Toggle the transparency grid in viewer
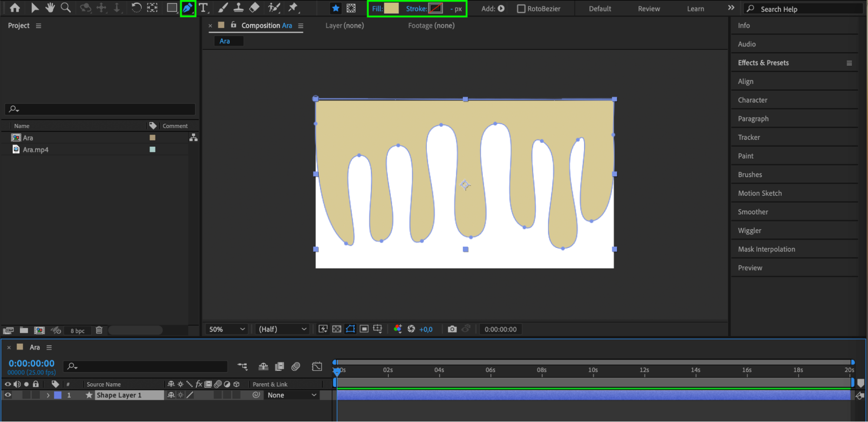The height and width of the screenshot is (422, 868). 337,329
